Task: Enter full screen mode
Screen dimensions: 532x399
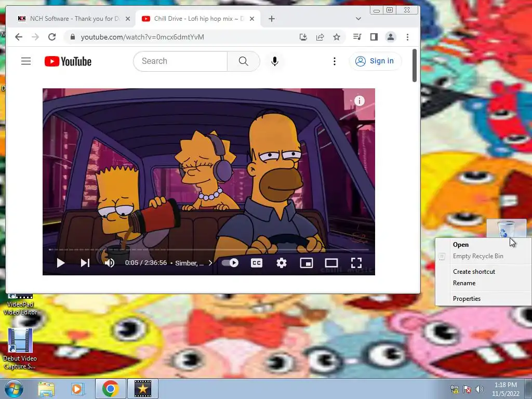Action: tap(356, 263)
